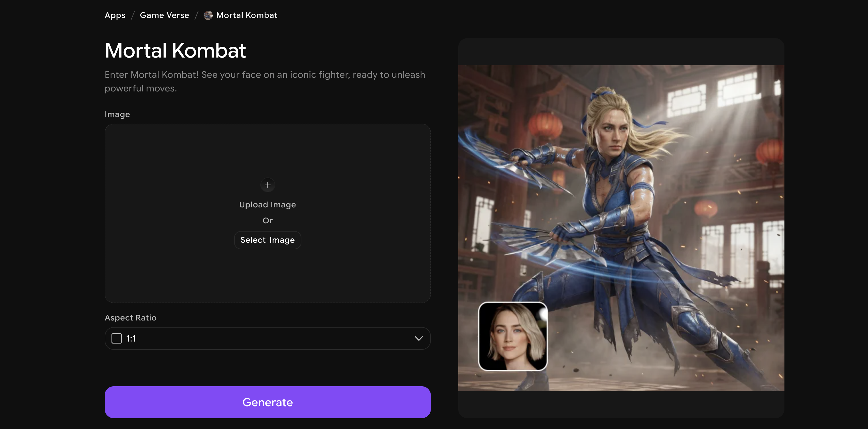The height and width of the screenshot is (429, 868).
Task: Go to Apps in breadcrumb
Action: tap(115, 15)
